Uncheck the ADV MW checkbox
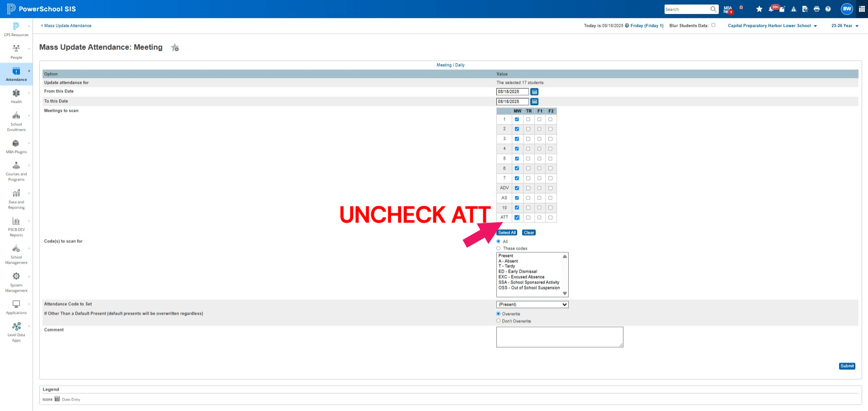The image size is (868, 411). click(x=517, y=188)
